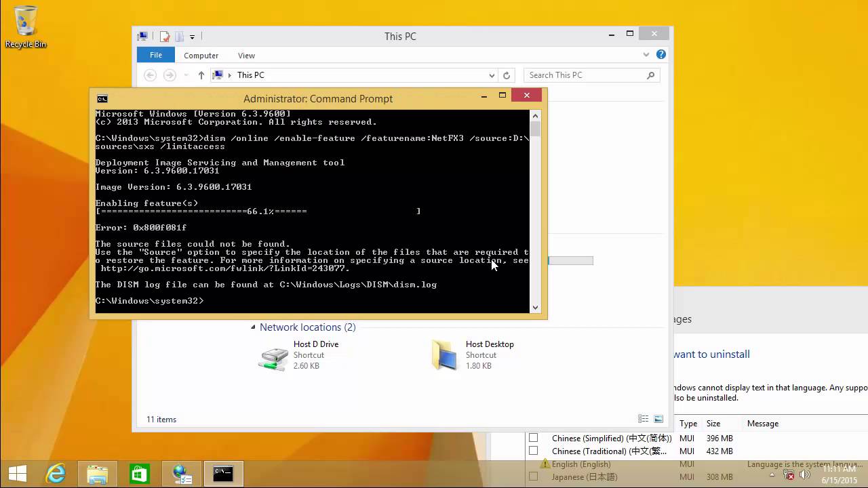The image size is (868, 488).
Task: Click the Host Desktop label
Action: coord(490,344)
